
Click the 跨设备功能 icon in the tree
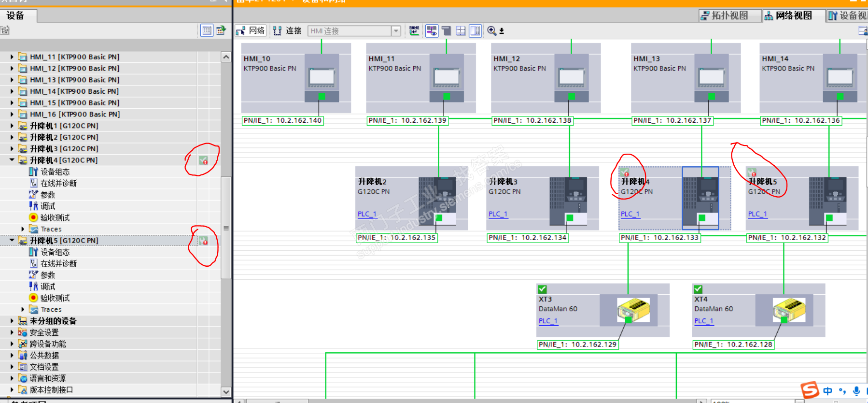pos(23,344)
